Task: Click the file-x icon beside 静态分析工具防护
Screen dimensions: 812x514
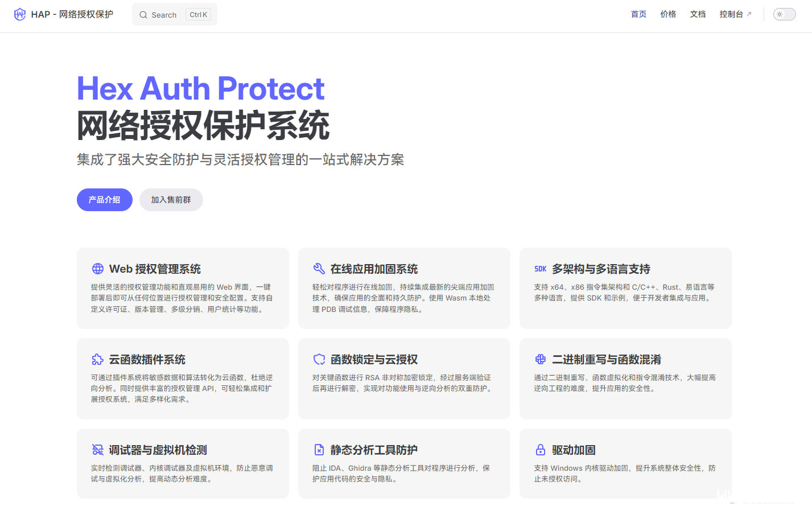Action: coord(319,450)
